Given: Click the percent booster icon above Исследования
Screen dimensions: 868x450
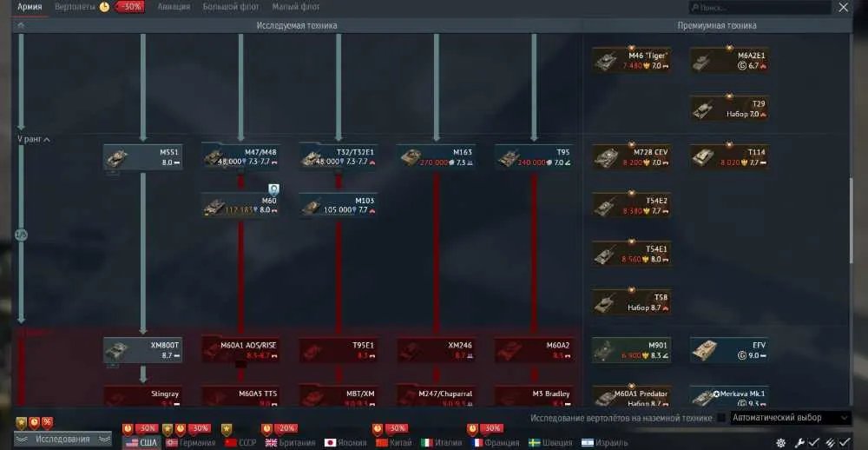Looking at the screenshot, I should point(48,423).
